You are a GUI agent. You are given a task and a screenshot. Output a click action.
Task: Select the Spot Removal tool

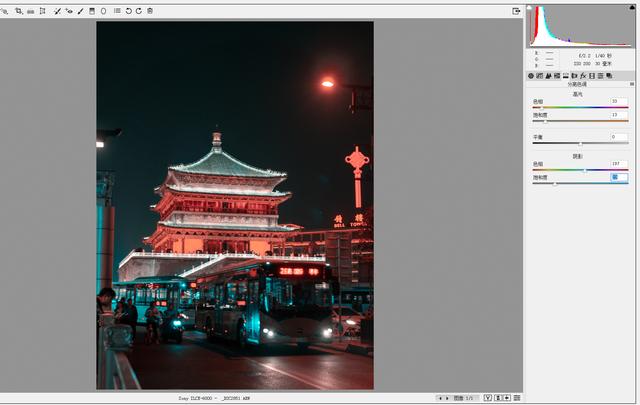[58, 11]
